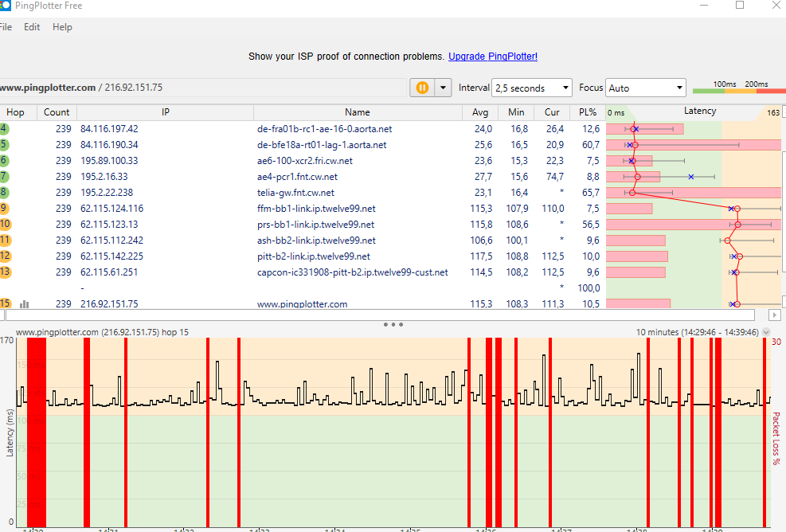Click the Upgrade PingPlotter! link
The width and height of the screenshot is (786, 532).
click(493, 57)
